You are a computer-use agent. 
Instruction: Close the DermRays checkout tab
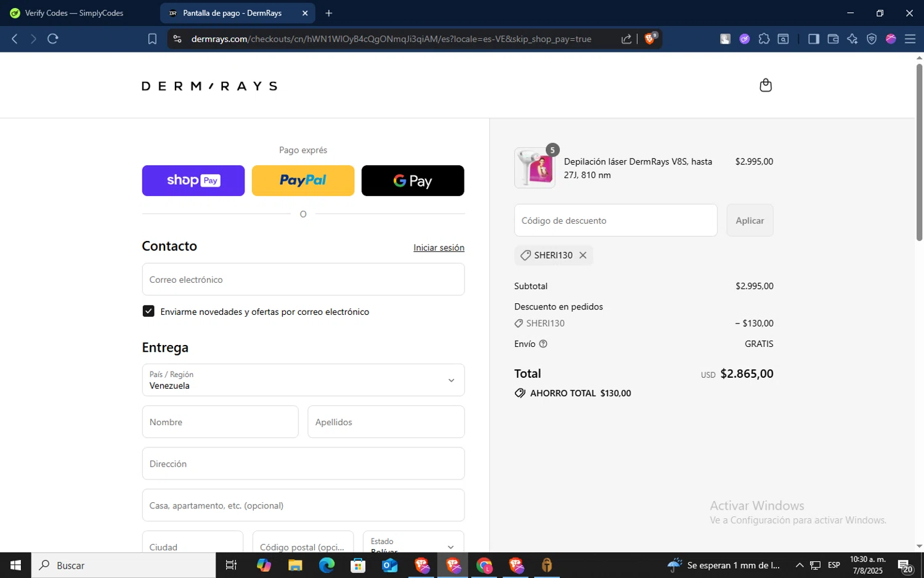(x=305, y=13)
